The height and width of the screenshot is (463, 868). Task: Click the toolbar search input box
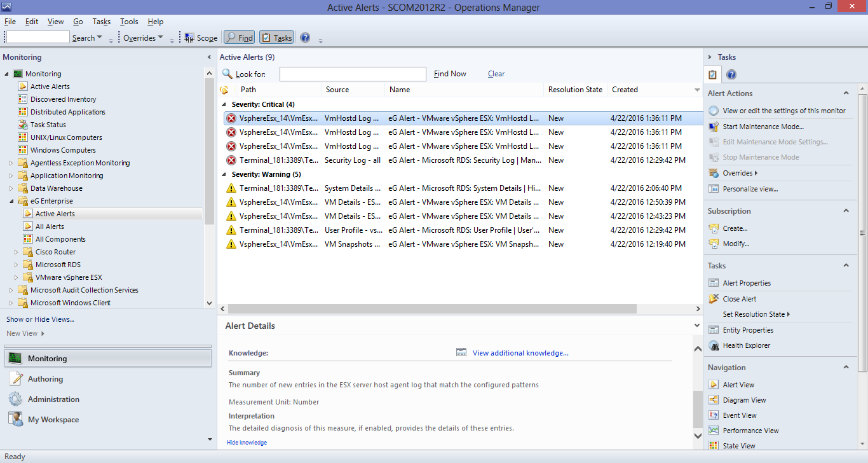tap(37, 38)
